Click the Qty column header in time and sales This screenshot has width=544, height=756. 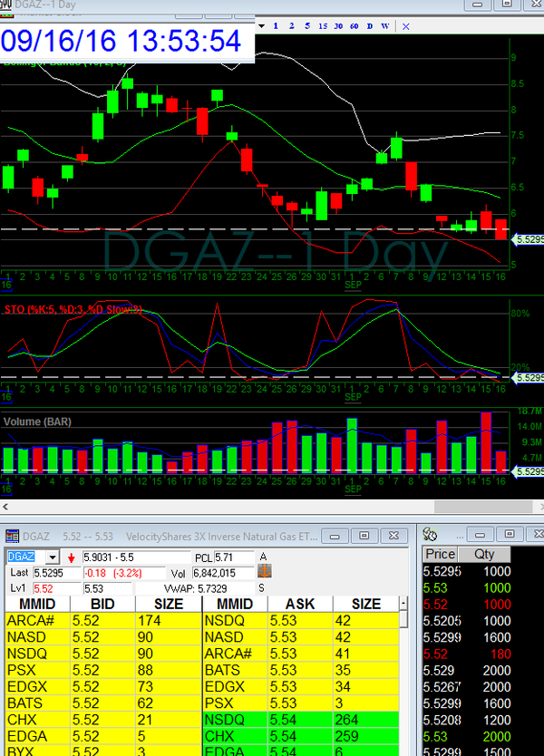[x=484, y=554]
